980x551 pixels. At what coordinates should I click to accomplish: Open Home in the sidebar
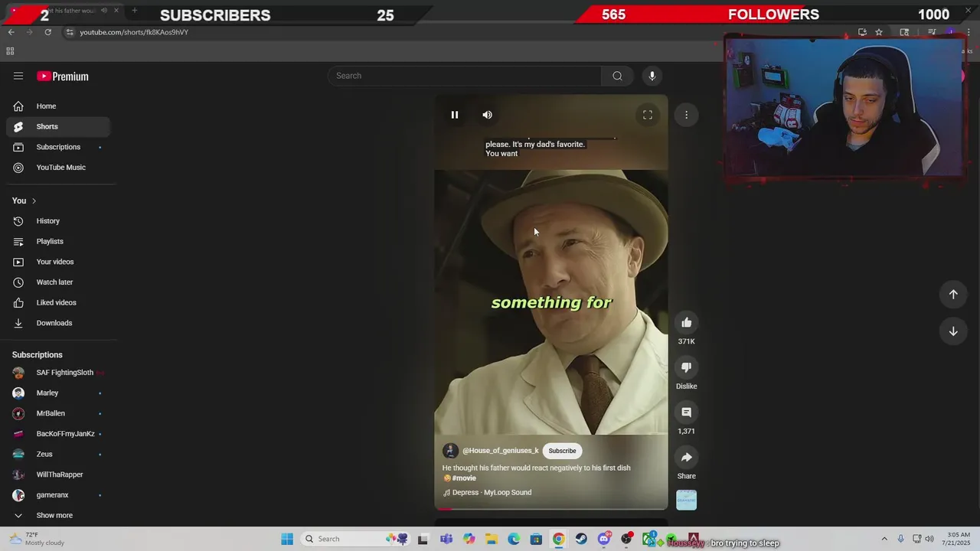point(58,106)
